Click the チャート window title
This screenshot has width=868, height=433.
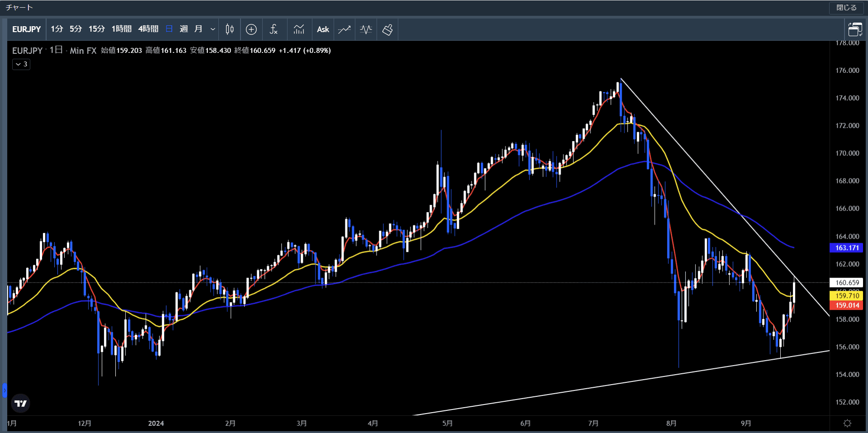(19, 8)
